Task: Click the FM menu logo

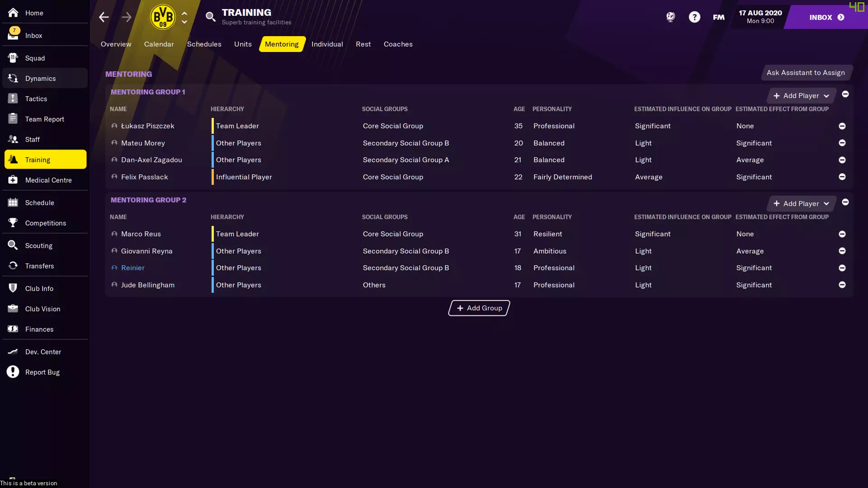Action: pyautogui.click(x=718, y=17)
